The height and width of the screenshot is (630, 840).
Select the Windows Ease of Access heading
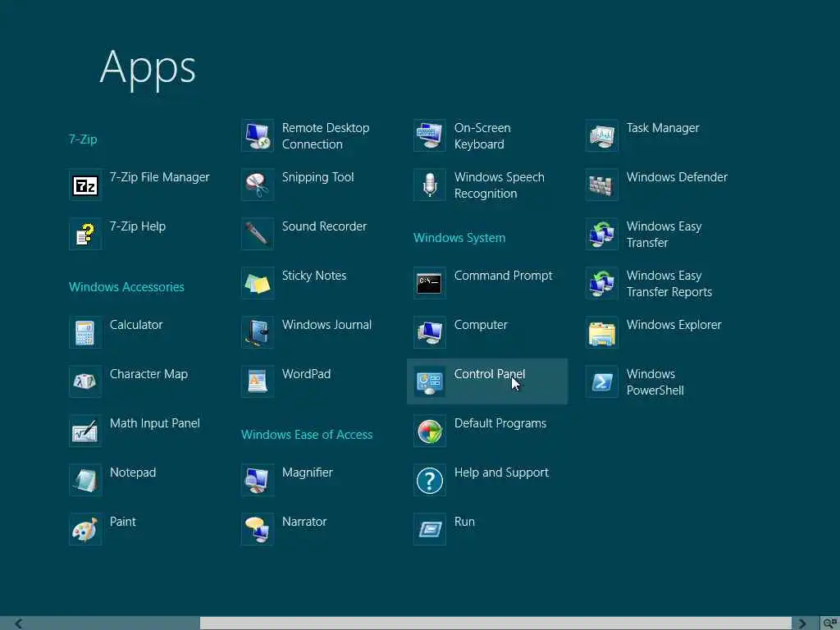(307, 435)
